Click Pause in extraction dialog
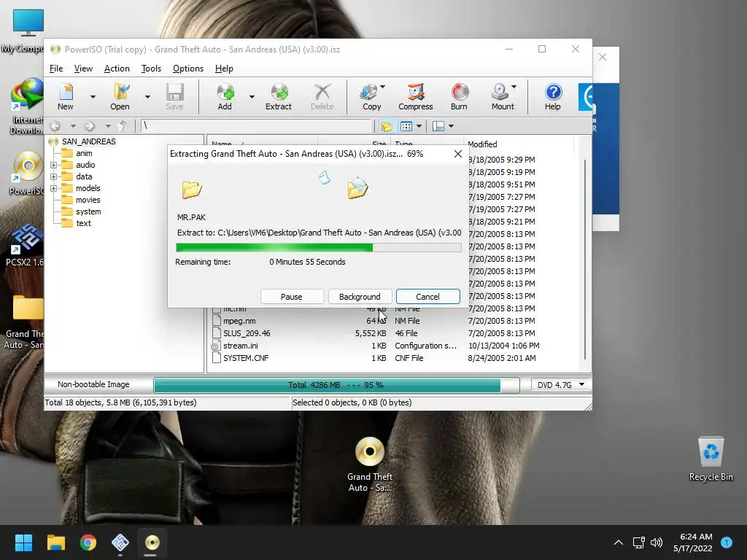747x560 pixels. [292, 297]
